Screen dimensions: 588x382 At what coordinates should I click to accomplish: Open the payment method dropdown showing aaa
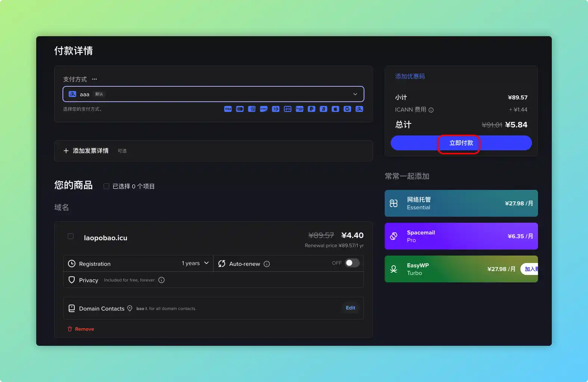[x=213, y=94]
